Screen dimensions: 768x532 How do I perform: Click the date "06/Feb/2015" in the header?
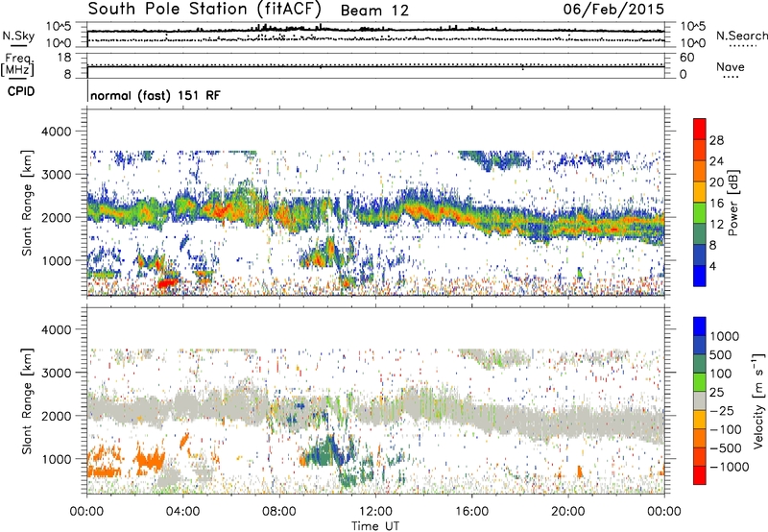(x=613, y=9)
